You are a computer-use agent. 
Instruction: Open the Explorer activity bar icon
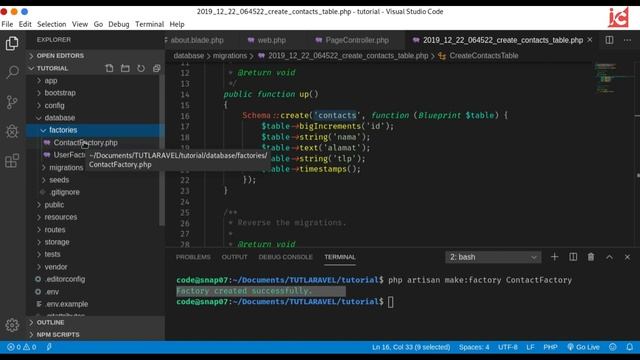coord(12,43)
